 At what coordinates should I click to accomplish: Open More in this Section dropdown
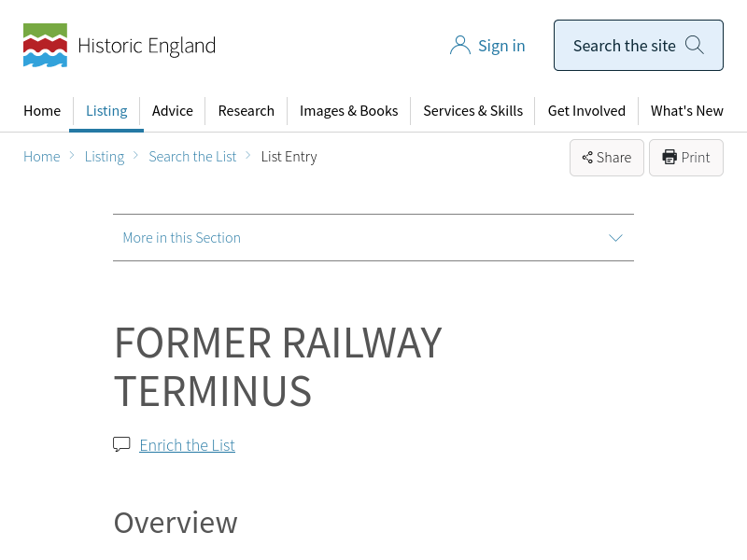click(182, 238)
